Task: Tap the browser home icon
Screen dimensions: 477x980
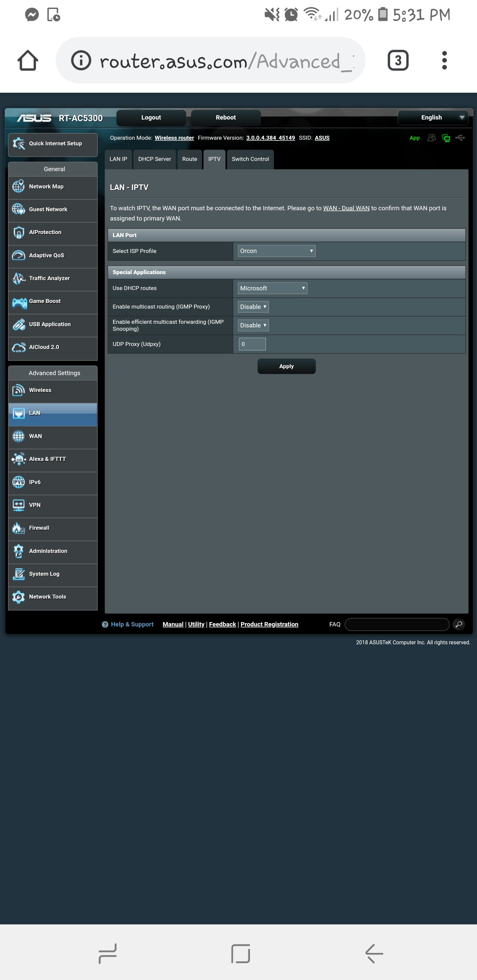Action: [28, 61]
